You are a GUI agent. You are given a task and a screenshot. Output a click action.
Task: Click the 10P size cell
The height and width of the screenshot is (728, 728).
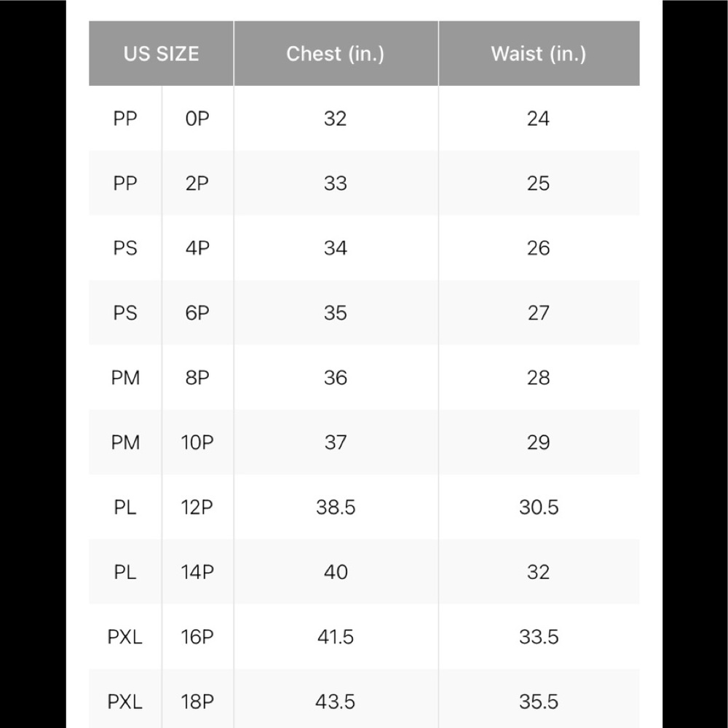click(197, 443)
